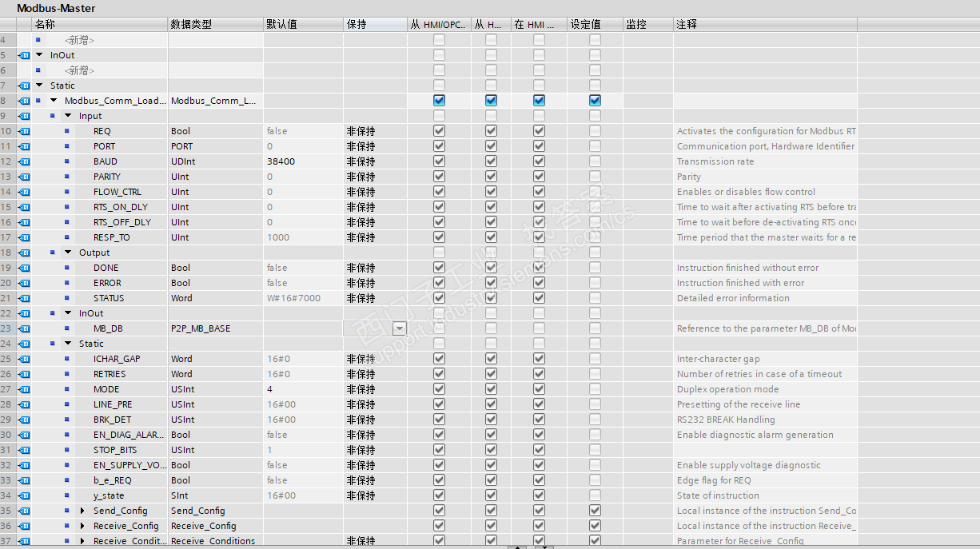Expand the Send_Config item

(82, 511)
